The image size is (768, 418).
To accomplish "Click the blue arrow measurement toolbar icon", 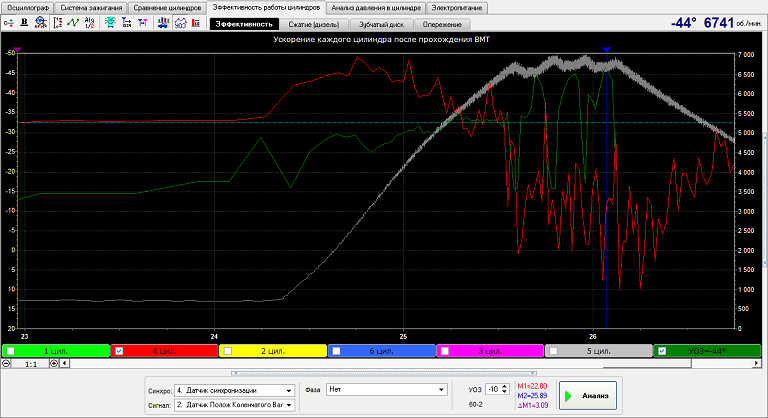I will (126, 23).
